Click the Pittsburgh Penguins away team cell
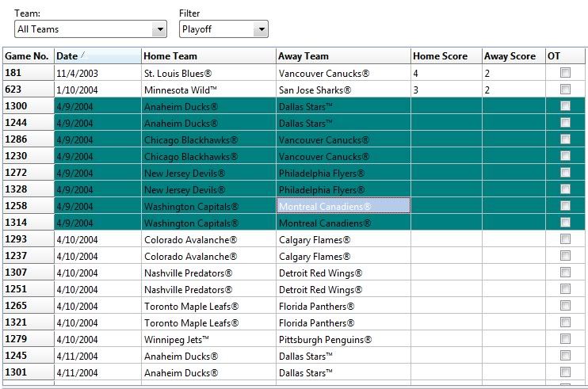The image size is (588, 389). 343,339
